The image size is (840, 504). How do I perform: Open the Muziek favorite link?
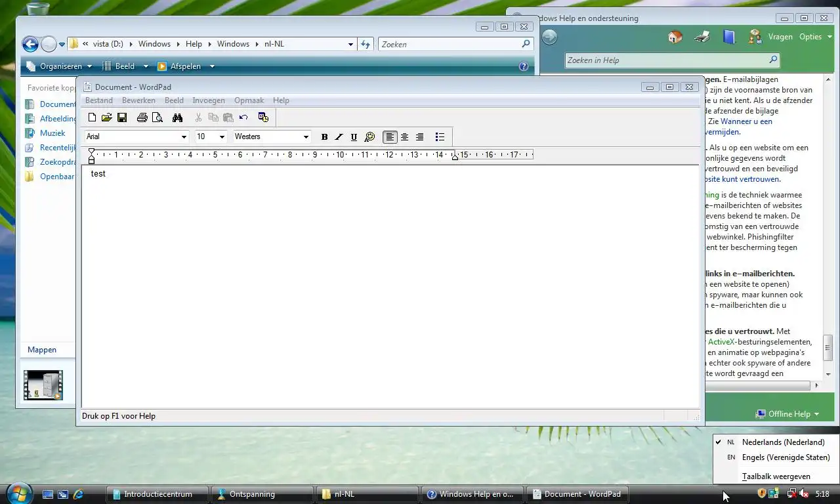pyautogui.click(x=52, y=133)
